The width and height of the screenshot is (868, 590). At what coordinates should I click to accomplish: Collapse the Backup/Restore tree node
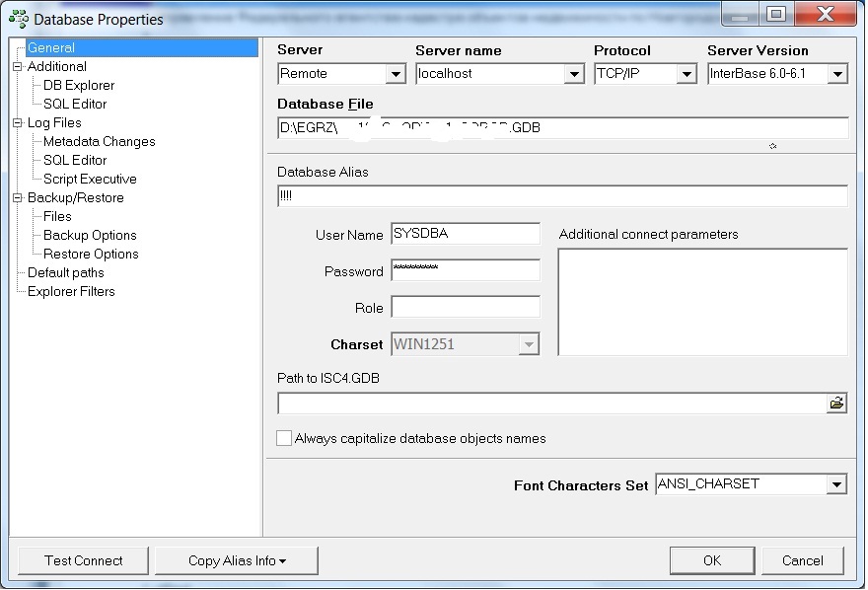(17, 198)
